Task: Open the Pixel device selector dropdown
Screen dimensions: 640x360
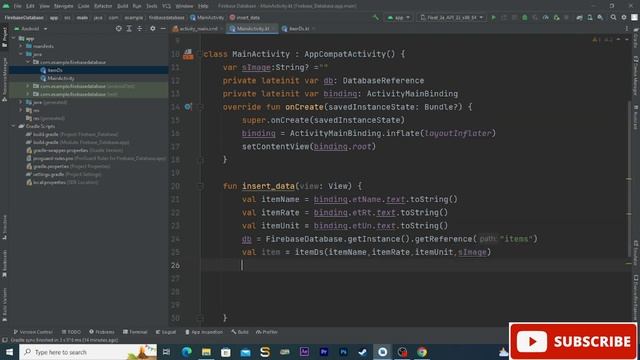Action: click(451, 18)
